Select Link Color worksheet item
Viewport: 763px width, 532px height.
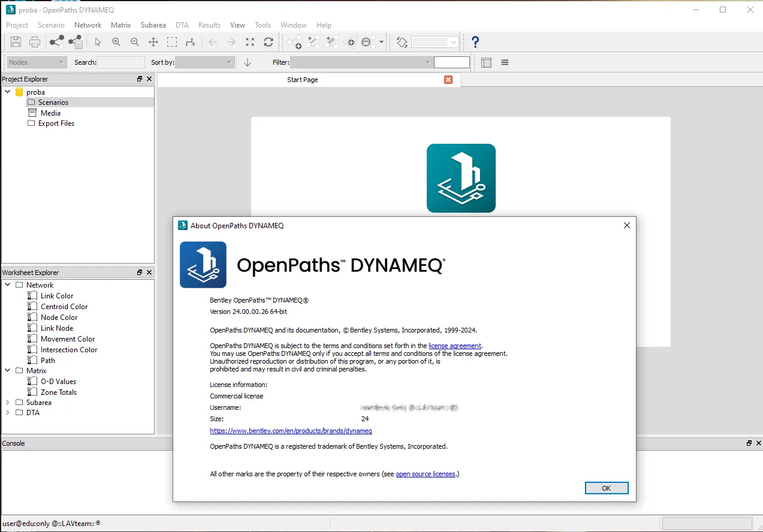coord(57,296)
